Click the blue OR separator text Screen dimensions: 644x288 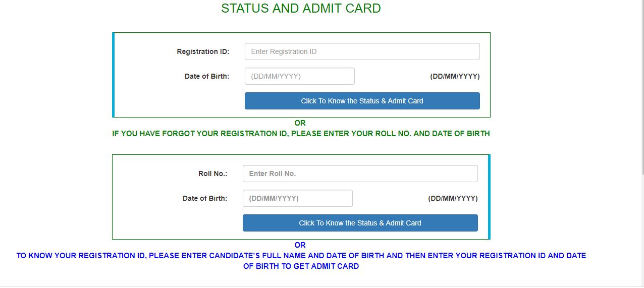(300, 245)
